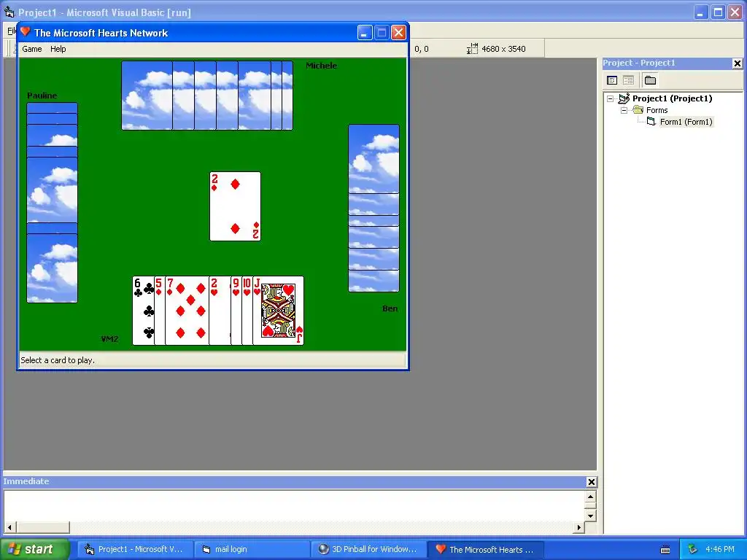Click the Immediate window left scroll arrow
This screenshot has height=560, width=747.
9,527
